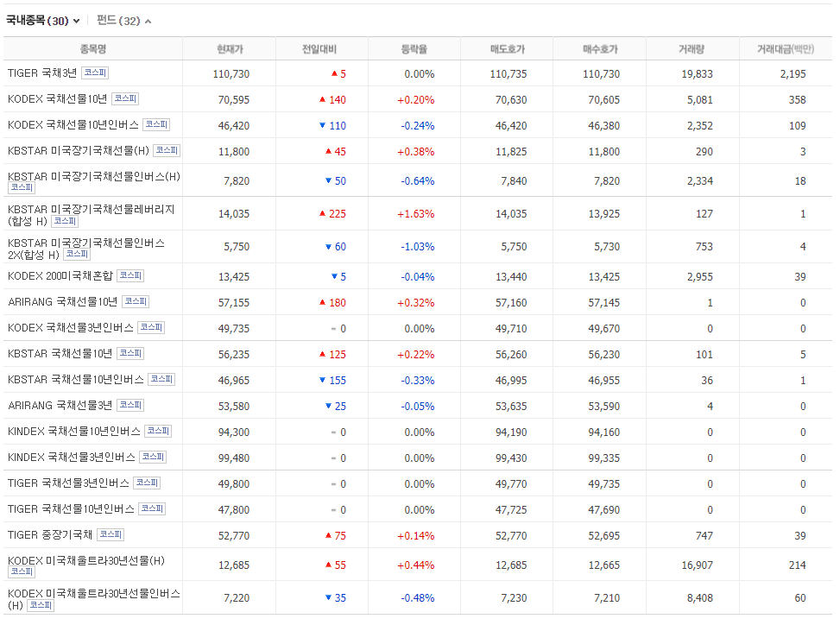Open TIGER 국채3년 stock link
840x625 pixels.
tap(42, 73)
